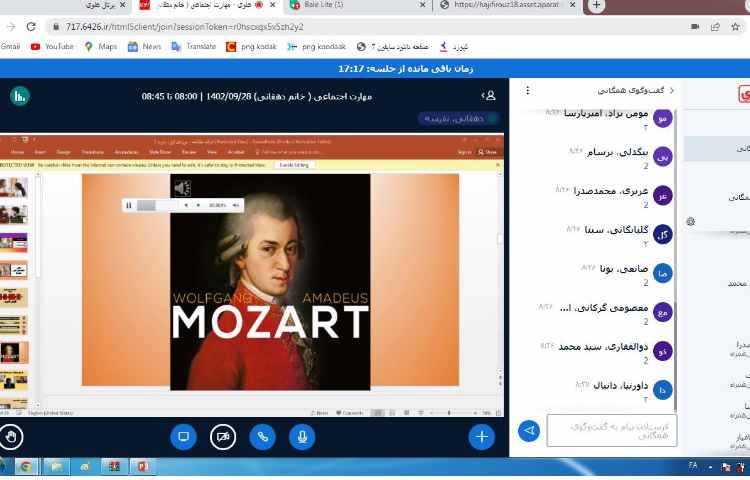Pause the audio in shared slide
Screen dimensions: 750x480
click(129, 205)
